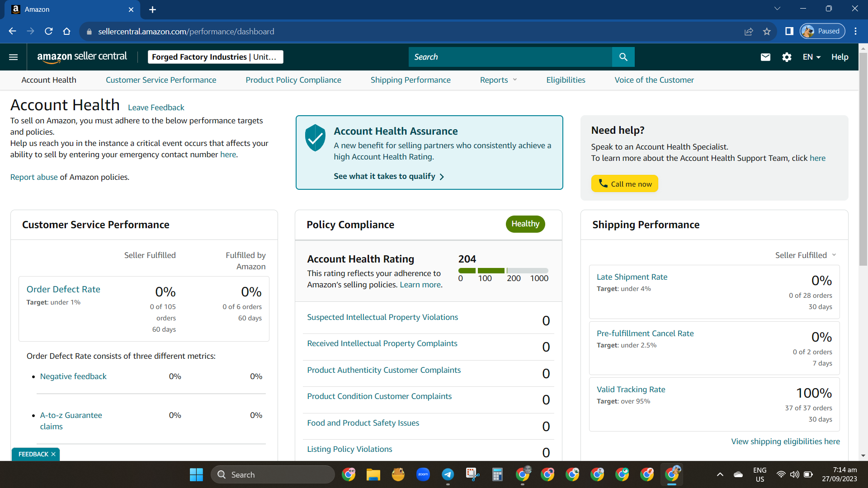Click the Call me now button
The image size is (868, 488).
[x=624, y=183]
